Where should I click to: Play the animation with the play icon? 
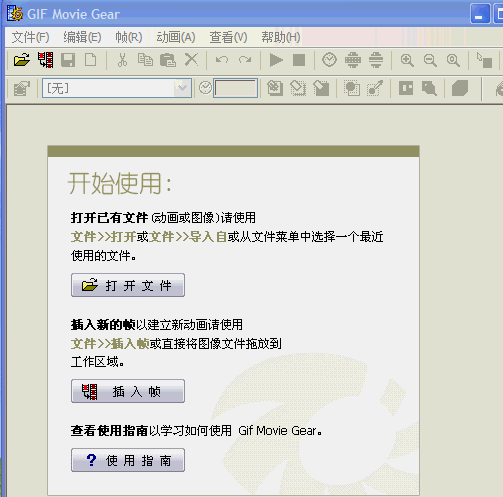(276, 60)
